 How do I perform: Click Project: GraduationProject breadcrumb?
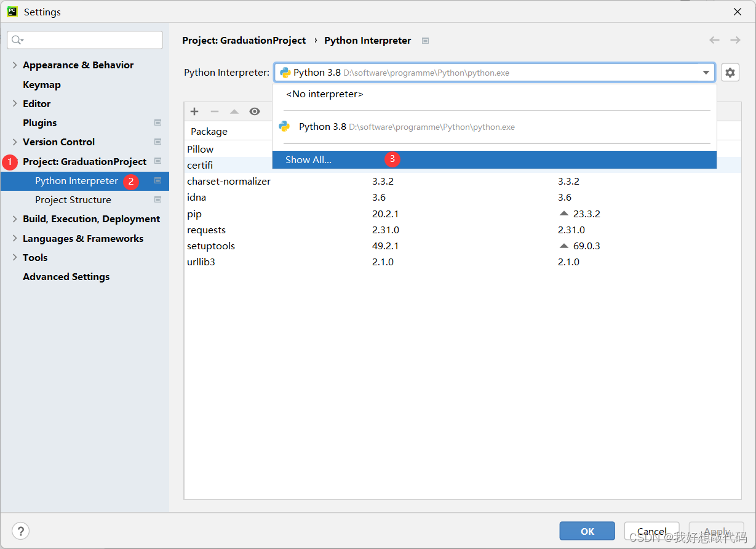[244, 41]
